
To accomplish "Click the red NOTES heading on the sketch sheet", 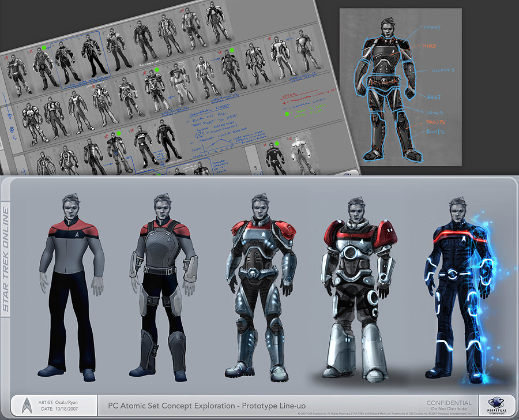I will click(x=289, y=96).
